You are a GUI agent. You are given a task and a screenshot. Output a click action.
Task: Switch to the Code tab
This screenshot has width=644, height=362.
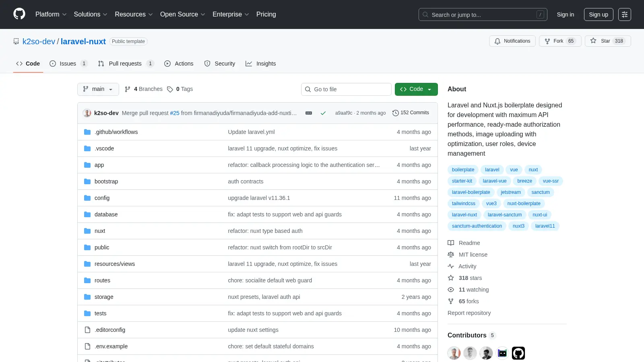coord(28,64)
